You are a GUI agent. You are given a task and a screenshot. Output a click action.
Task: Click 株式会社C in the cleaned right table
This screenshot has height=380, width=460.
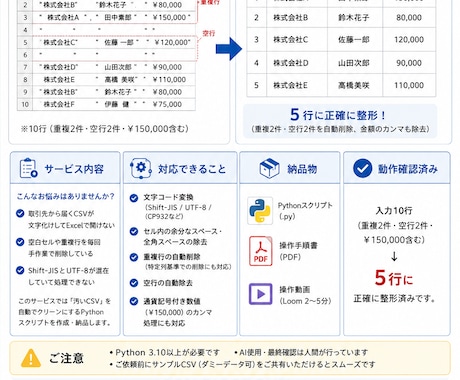(291, 39)
